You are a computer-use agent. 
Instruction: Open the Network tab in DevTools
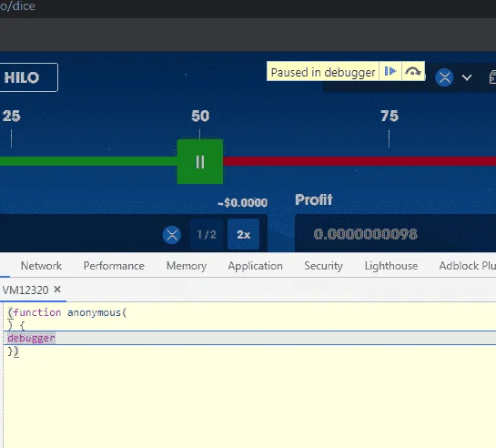coord(41,266)
